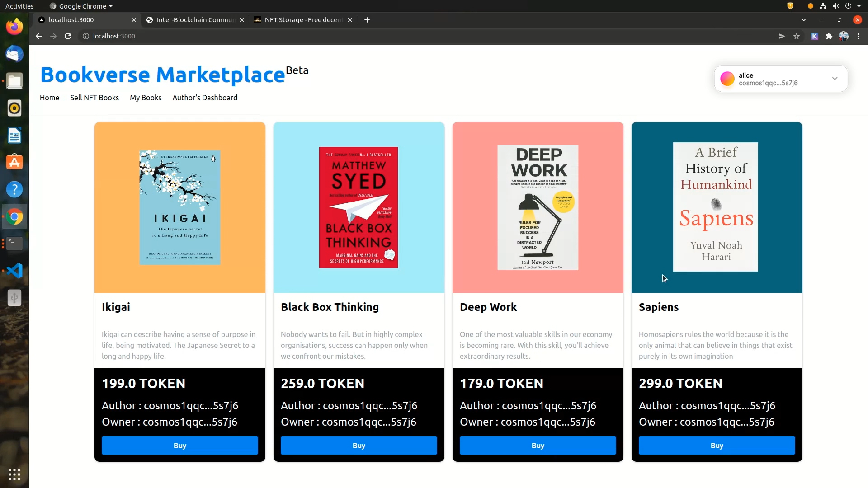Viewport: 868px width, 488px height.
Task: View site information icon in address bar
Action: point(85,36)
